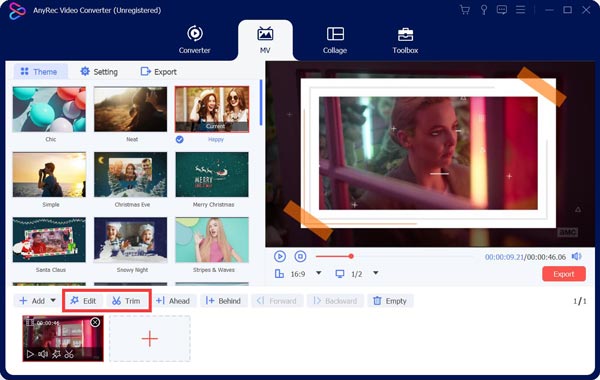Viewport: 600px width, 380px height.
Task: Mute the preview volume speaker icon
Action: pyautogui.click(x=576, y=256)
